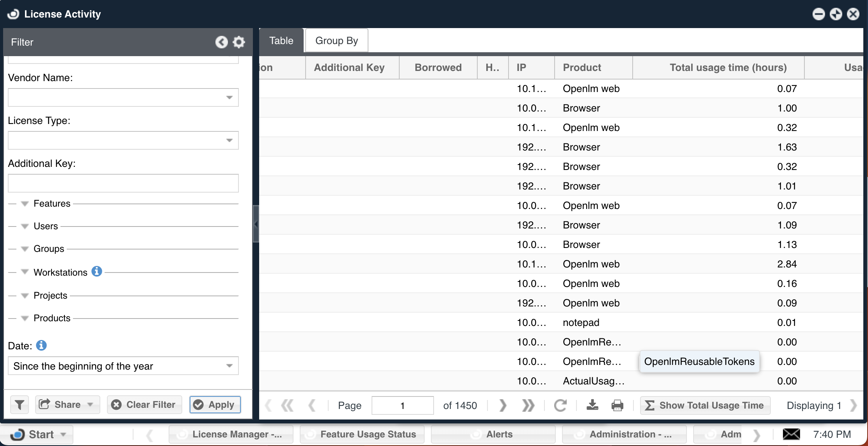868x446 pixels.
Task: Click the Apply button
Action: (x=215, y=405)
